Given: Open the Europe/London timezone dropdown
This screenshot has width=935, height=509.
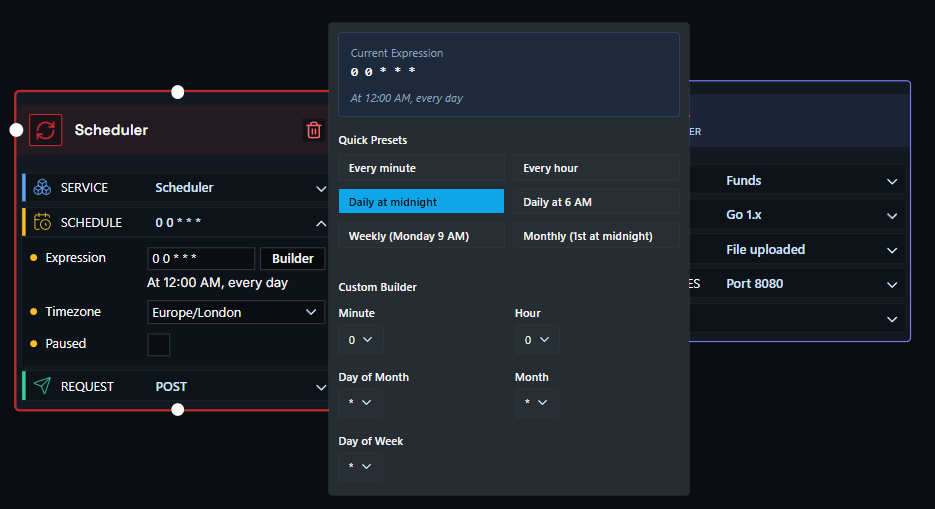Looking at the screenshot, I should 236,312.
